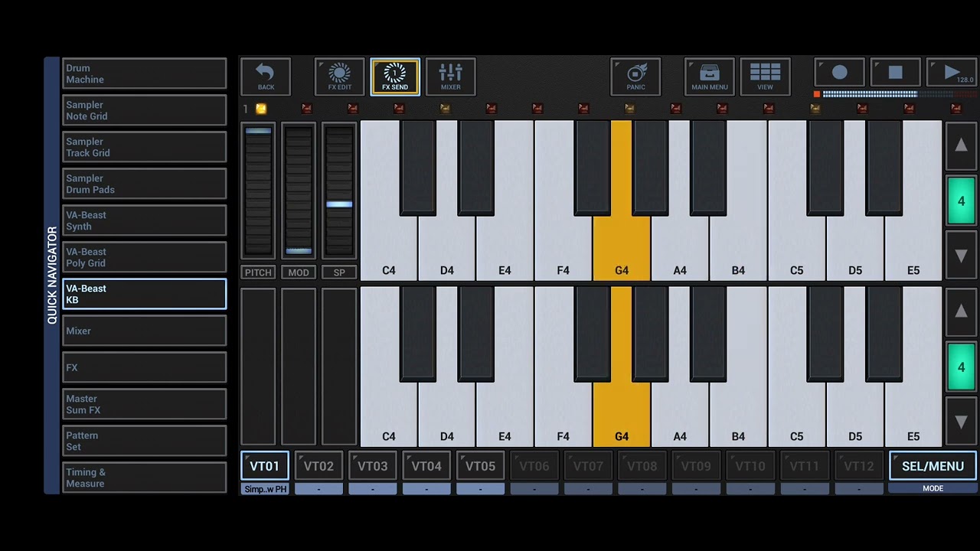Shift upper keyboard octave up
This screenshot has height=551, width=980.
[x=961, y=146]
